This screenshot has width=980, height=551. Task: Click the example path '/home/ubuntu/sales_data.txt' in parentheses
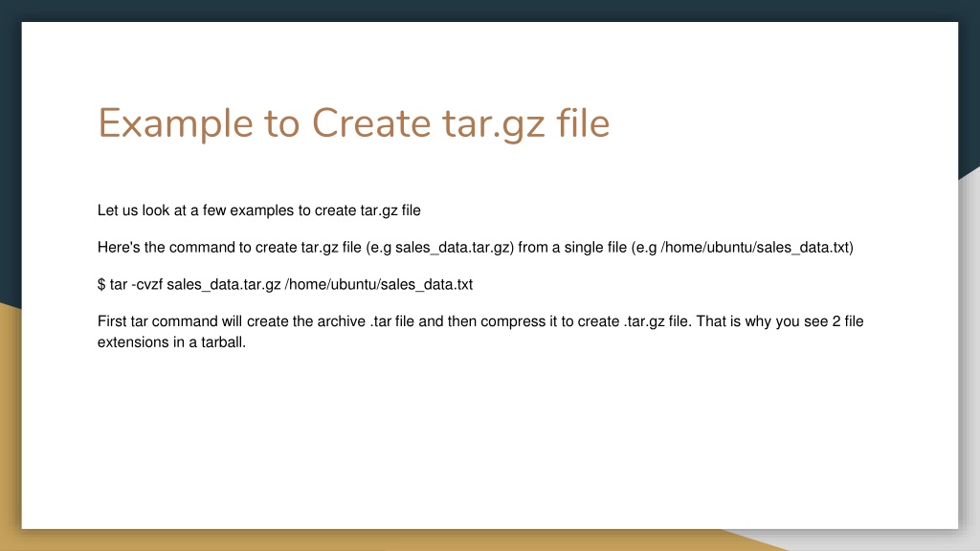(x=756, y=247)
